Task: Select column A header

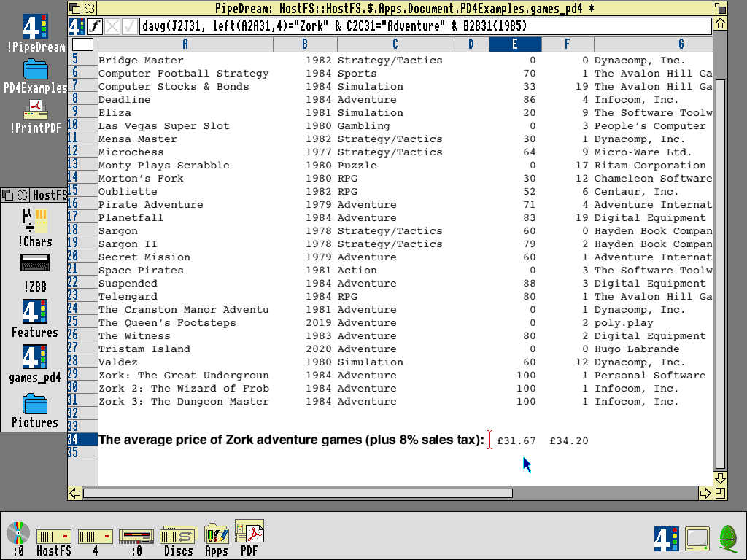Action: [185, 44]
